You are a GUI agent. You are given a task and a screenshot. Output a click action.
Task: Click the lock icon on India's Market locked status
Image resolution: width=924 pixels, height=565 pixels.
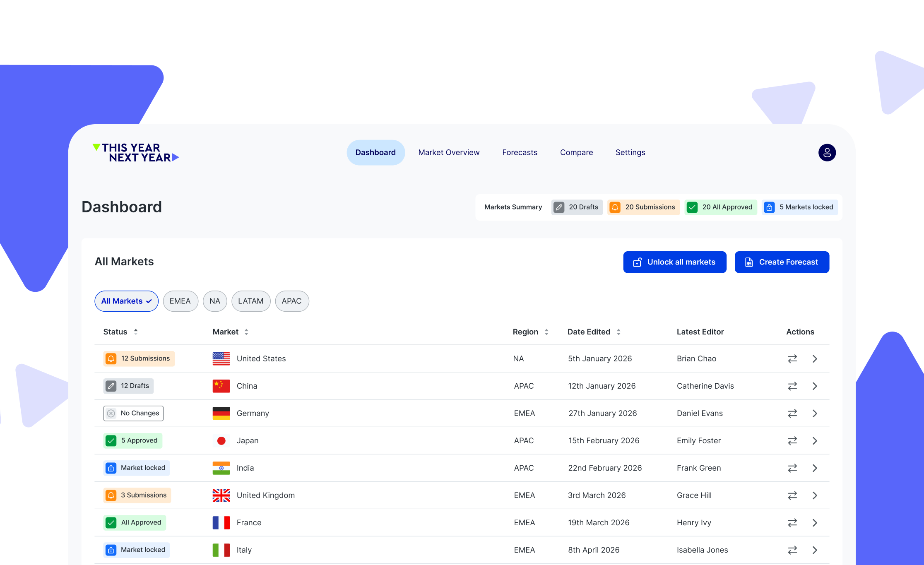(x=111, y=468)
